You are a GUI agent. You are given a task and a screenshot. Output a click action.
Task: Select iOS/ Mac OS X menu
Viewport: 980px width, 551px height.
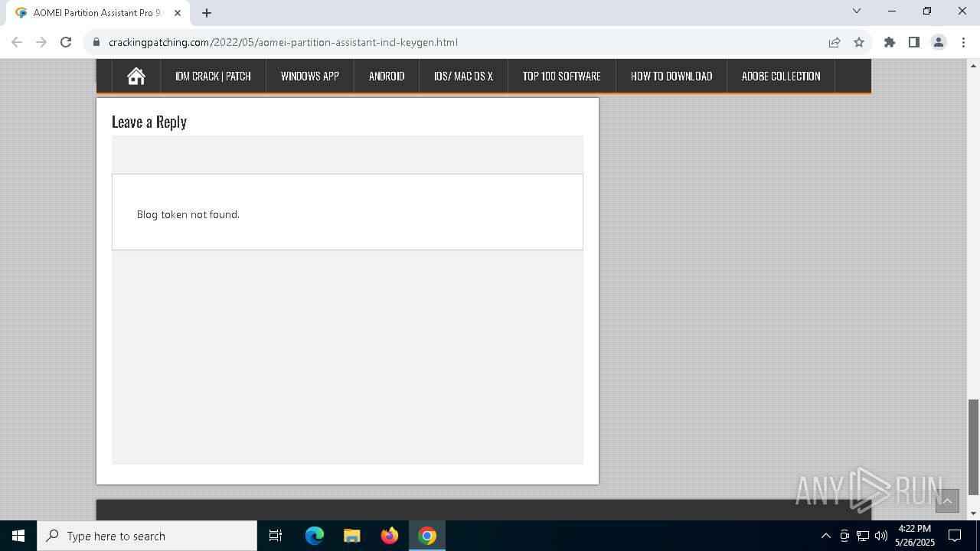tap(463, 76)
